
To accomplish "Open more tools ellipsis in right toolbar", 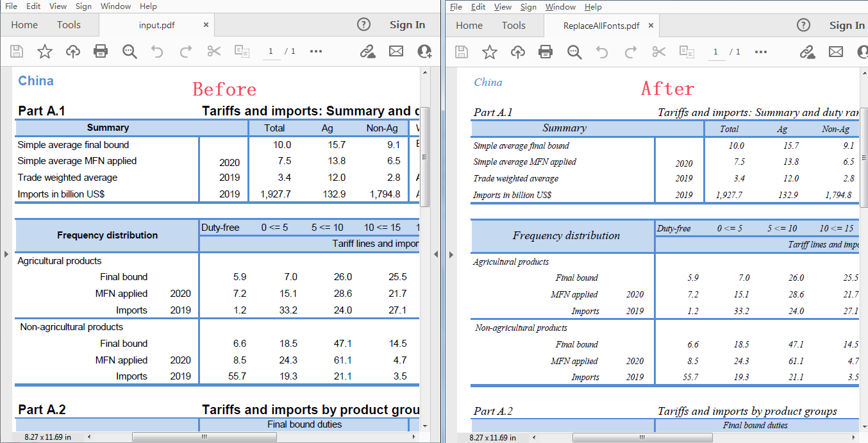I will point(761,52).
